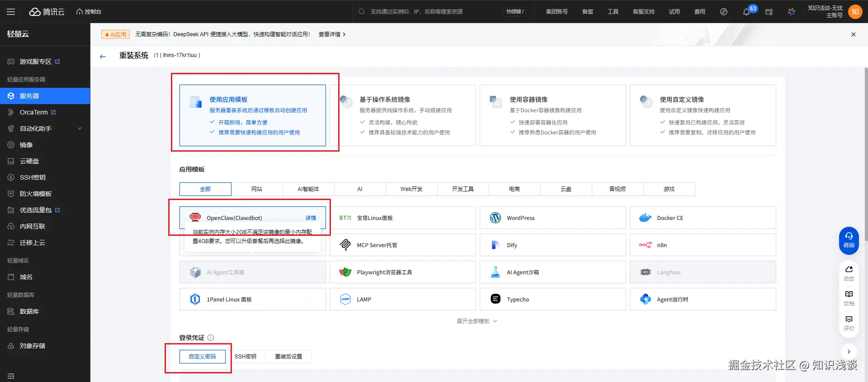This screenshot has width=868, height=382.
Task: Open 镜像 in the sidebar
Action: pos(26,145)
